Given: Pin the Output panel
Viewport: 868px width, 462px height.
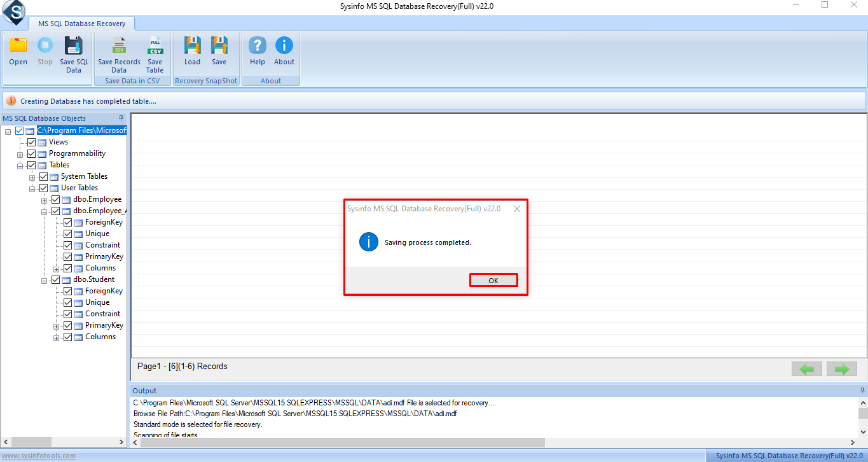Looking at the screenshot, I should (862, 390).
